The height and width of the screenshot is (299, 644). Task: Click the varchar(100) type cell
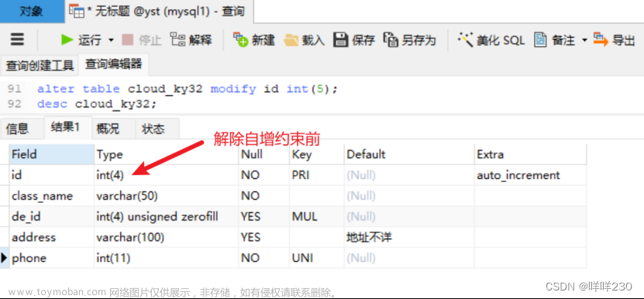click(x=167, y=237)
